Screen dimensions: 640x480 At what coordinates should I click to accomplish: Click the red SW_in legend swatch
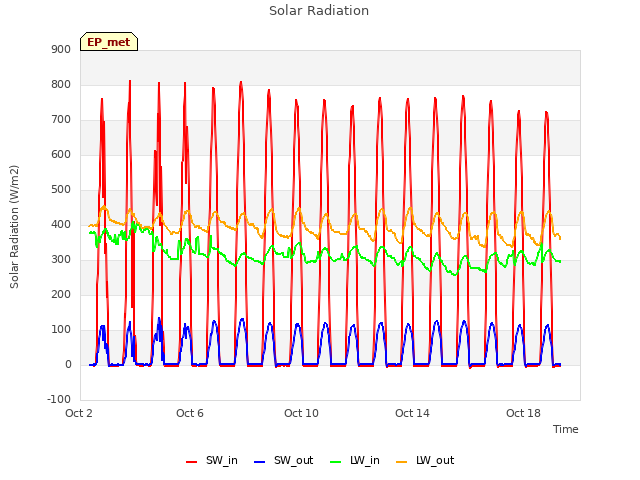[x=191, y=462]
